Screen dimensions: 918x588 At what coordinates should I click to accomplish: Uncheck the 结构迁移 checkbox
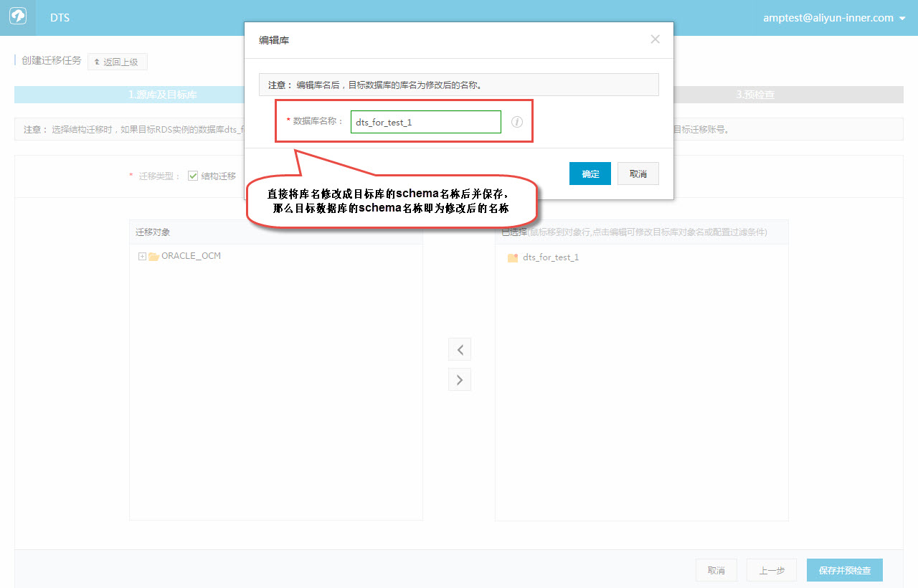(x=193, y=175)
